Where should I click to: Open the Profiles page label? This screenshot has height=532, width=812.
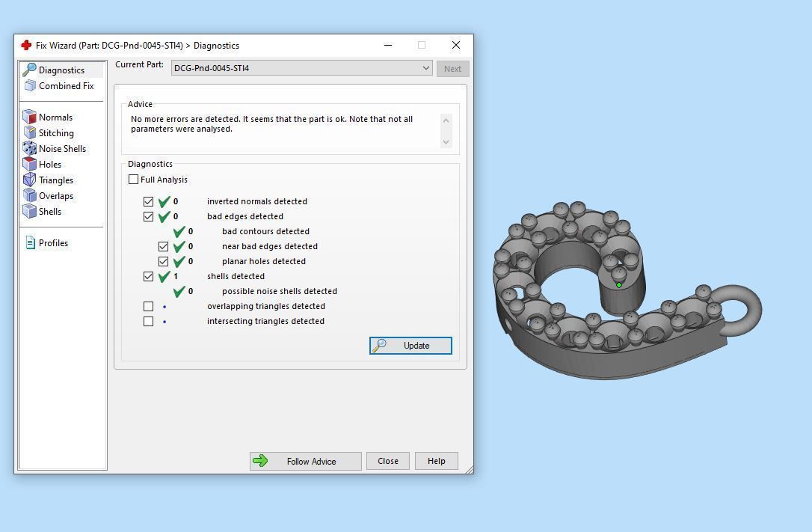[53, 243]
